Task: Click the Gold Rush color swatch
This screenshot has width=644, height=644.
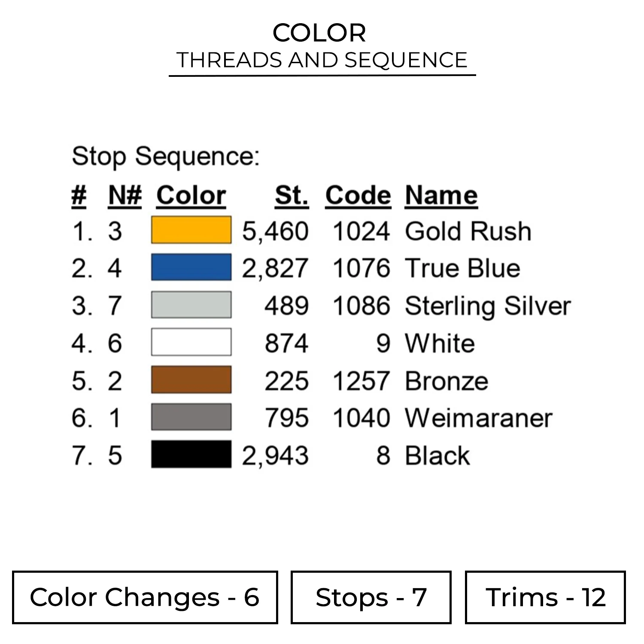Action: pos(191,230)
